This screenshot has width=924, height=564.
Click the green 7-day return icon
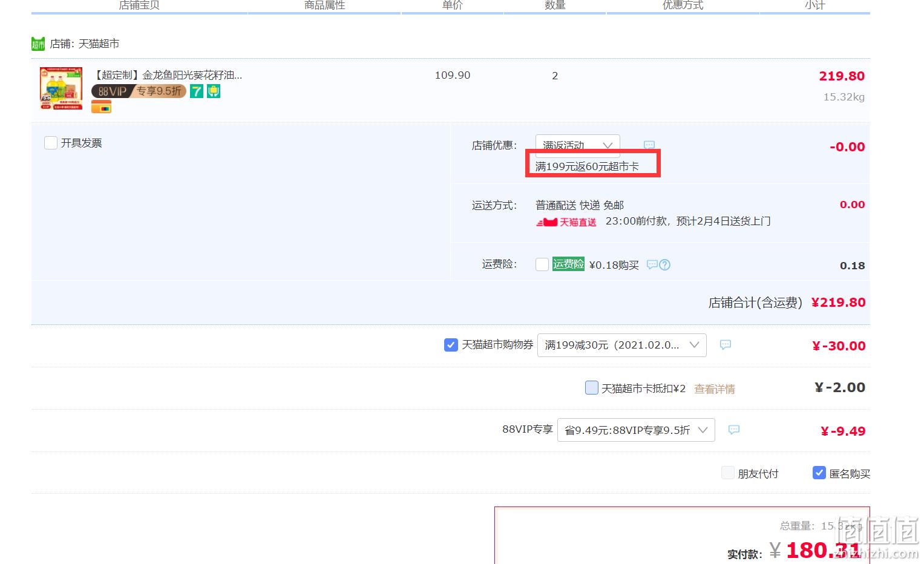click(197, 91)
